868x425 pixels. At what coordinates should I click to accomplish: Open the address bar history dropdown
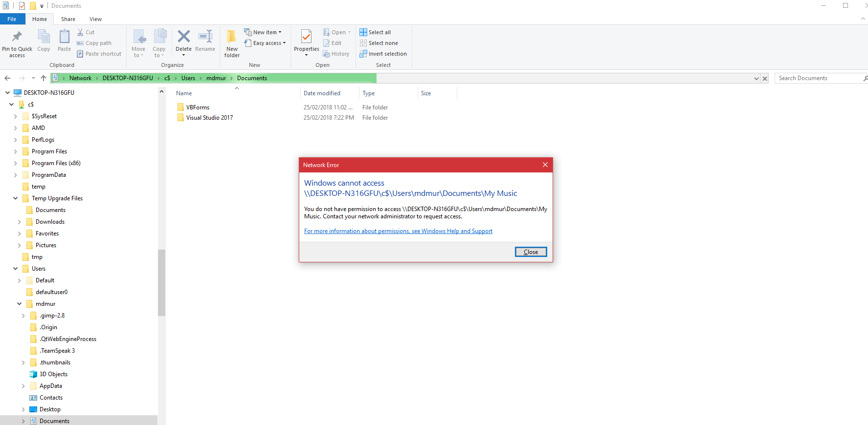click(757, 78)
